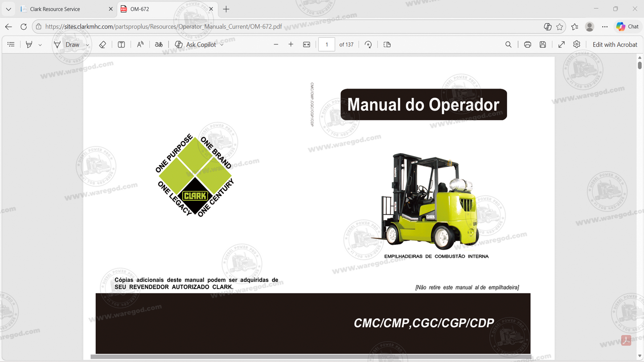This screenshot has width=644, height=362.
Task: Open PDF viewer settings gear
Action: [x=577, y=45]
